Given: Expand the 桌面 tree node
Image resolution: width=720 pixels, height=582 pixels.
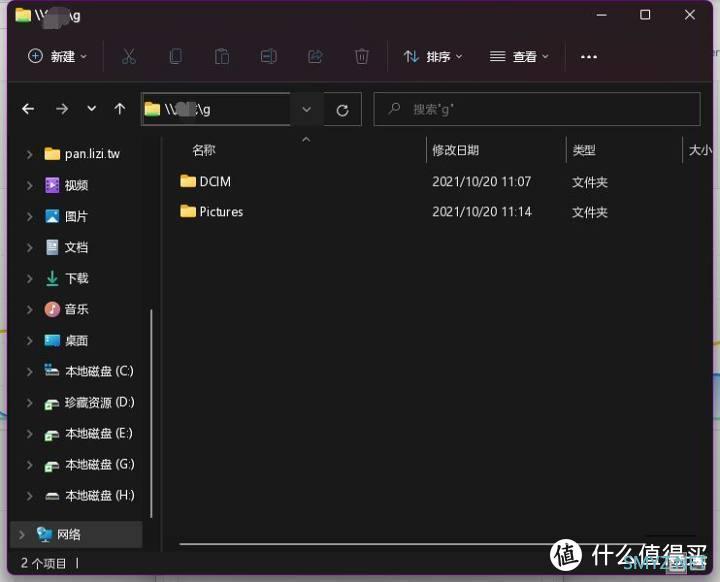Looking at the screenshot, I should point(29,341).
